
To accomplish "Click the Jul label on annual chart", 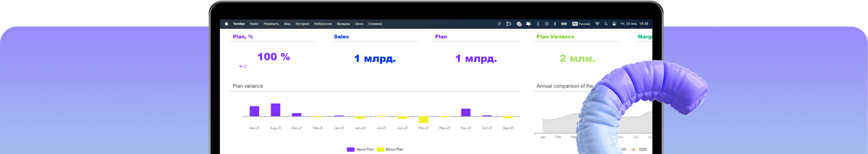I will [x=636, y=137].
